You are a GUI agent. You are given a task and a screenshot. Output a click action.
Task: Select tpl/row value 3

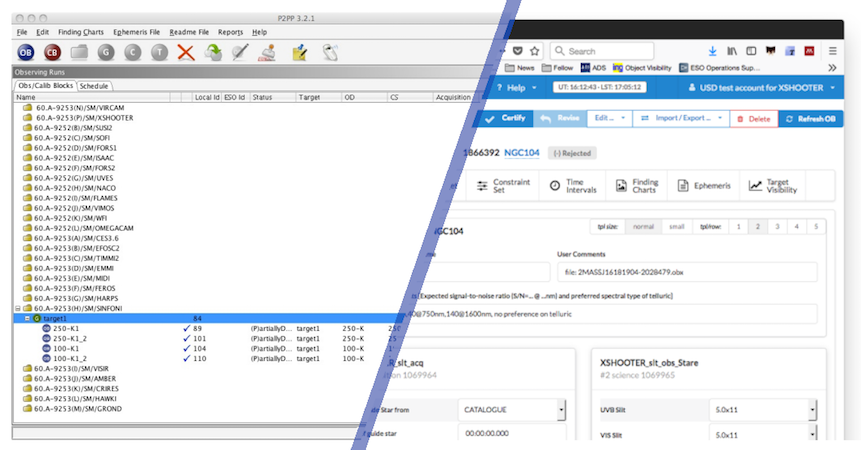coord(776,227)
